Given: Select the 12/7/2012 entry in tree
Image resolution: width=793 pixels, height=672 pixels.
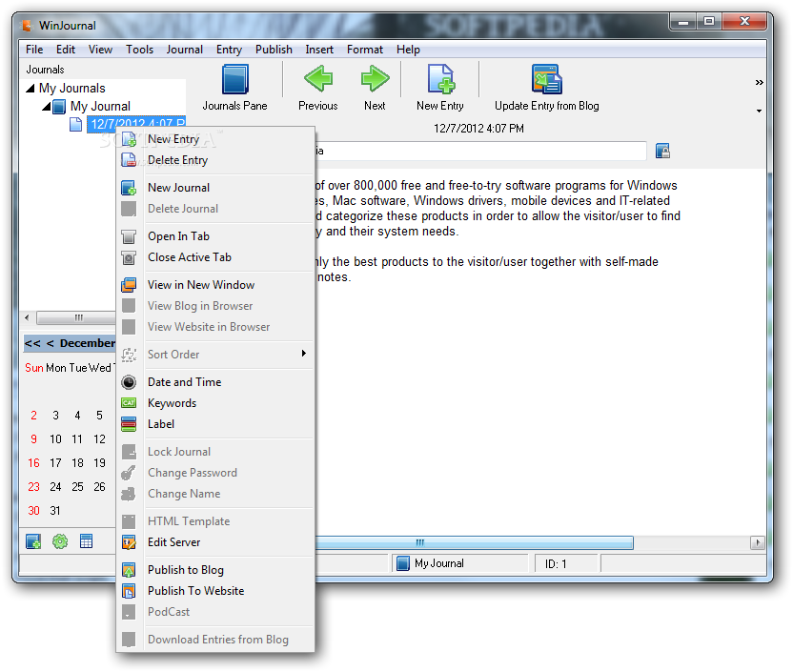Looking at the screenshot, I should 137,124.
